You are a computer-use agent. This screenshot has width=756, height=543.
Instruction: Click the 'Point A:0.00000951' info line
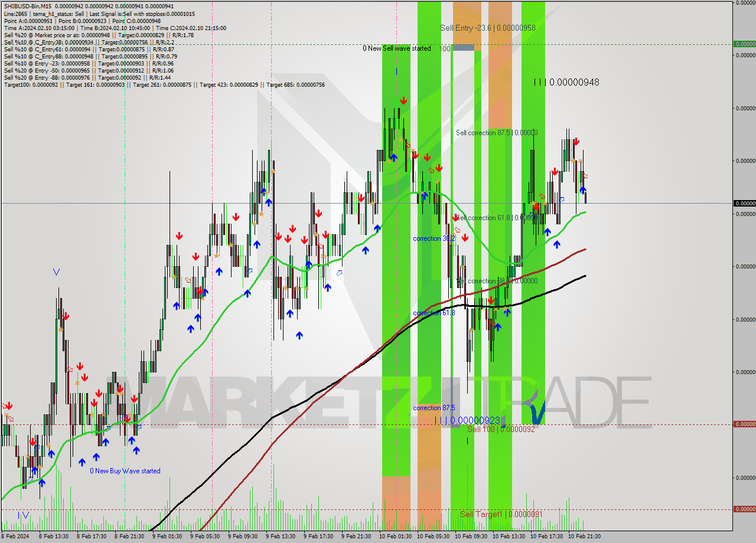[x=82, y=21]
